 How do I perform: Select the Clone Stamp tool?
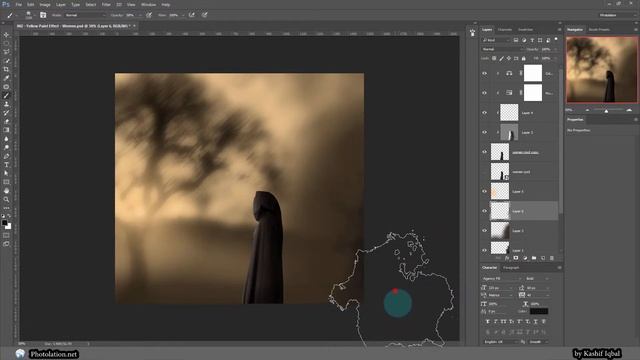[x=6, y=104]
